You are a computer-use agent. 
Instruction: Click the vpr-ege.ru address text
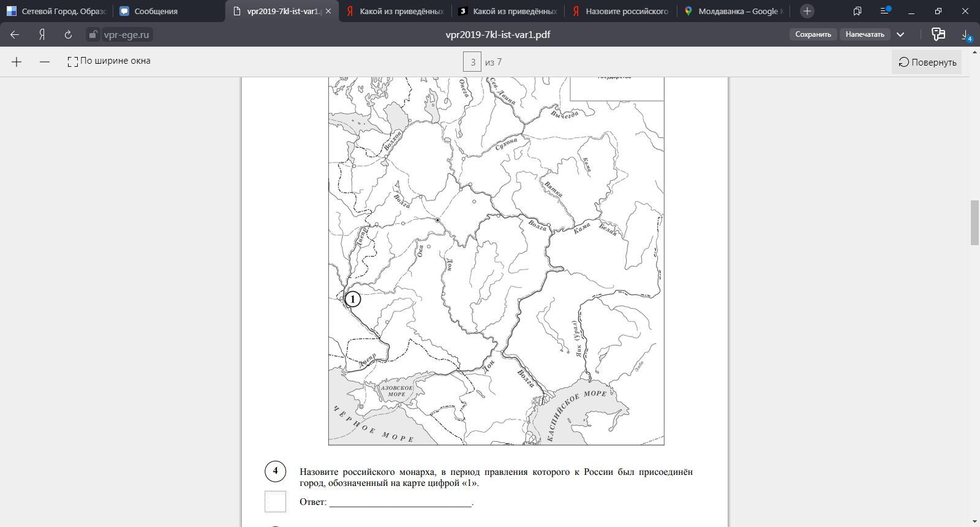click(126, 35)
